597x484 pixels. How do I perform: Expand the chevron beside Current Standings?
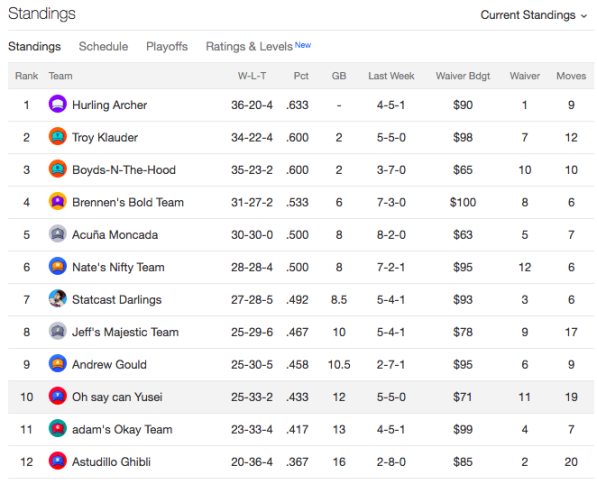point(584,16)
